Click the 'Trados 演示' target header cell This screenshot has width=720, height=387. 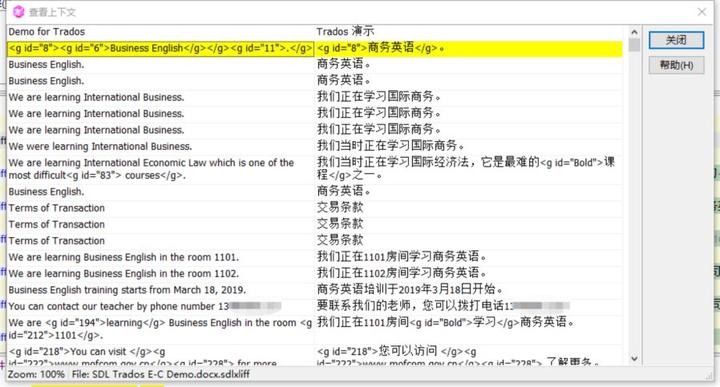[469, 32]
